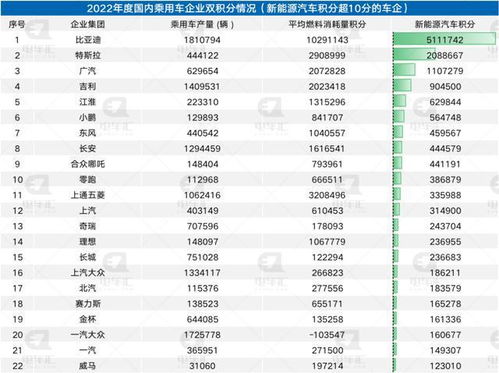This screenshot has height=373, width=499.
Task: Click the company name '特斯拉'
Action: [x=88, y=55]
